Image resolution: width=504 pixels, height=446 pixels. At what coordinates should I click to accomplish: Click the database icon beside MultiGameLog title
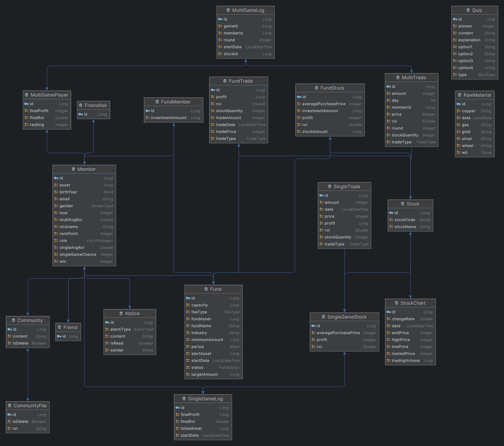click(x=228, y=10)
